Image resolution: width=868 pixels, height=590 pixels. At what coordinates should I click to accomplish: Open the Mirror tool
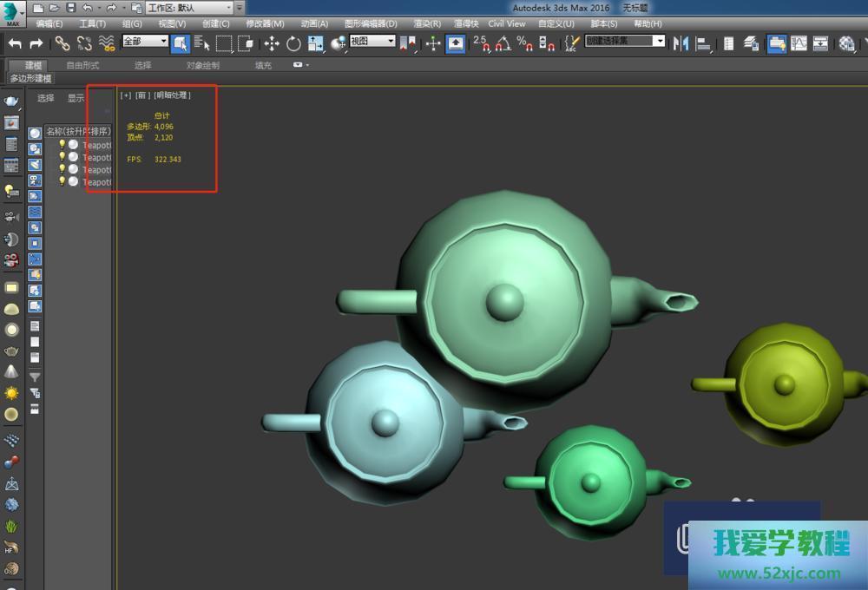(x=681, y=43)
